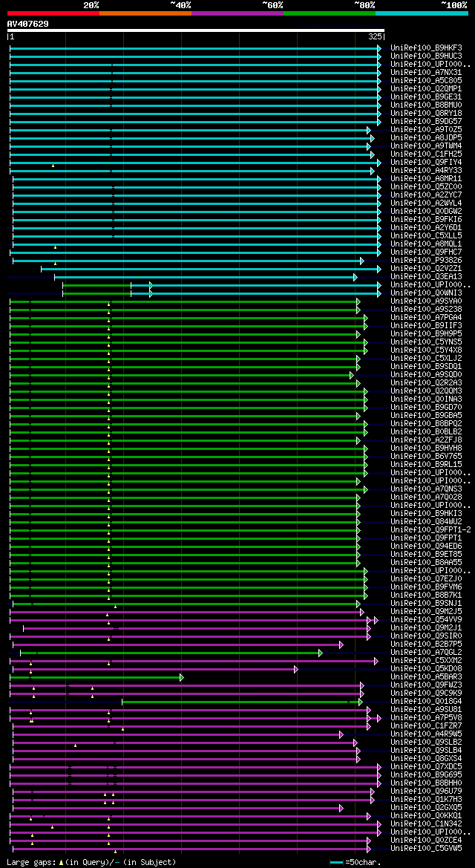
Task: Open hit UniRef100_B9GE31
Action: [x=426, y=97]
